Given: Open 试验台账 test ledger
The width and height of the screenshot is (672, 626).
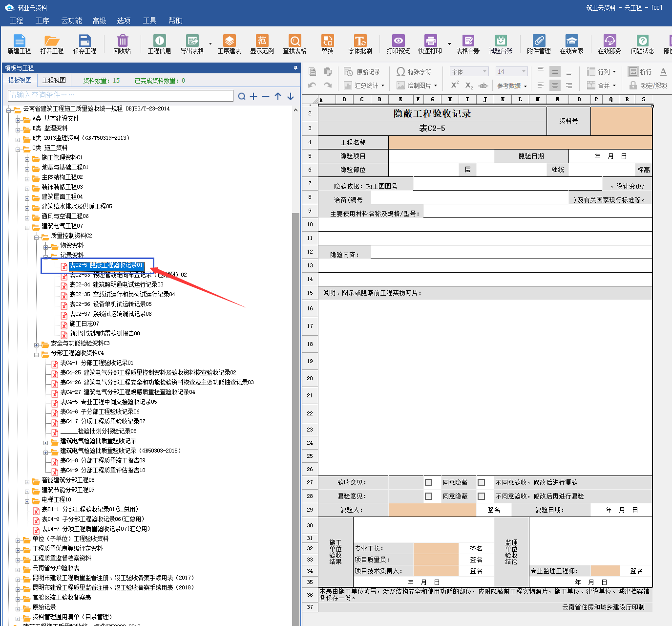Looking at the screenshot, I should 501,44.
